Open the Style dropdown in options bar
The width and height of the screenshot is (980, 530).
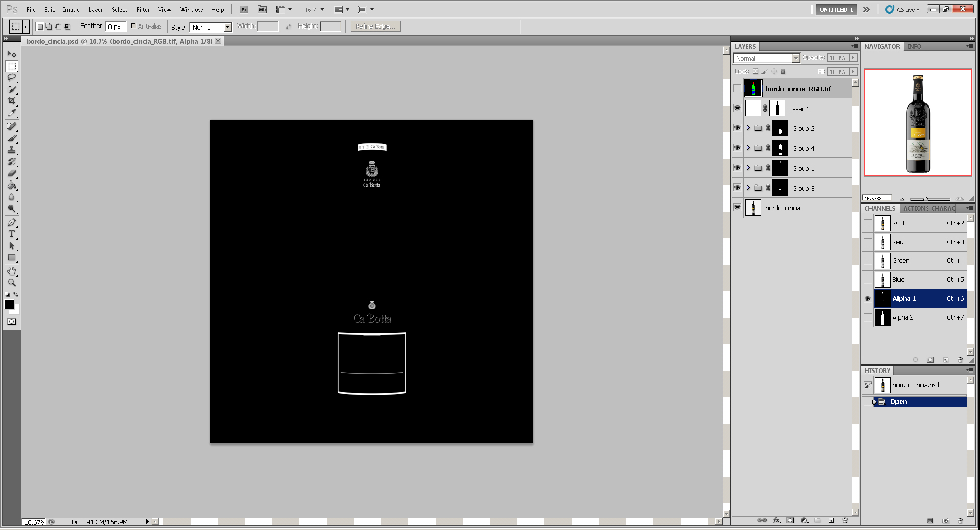(x=211, y=27)
